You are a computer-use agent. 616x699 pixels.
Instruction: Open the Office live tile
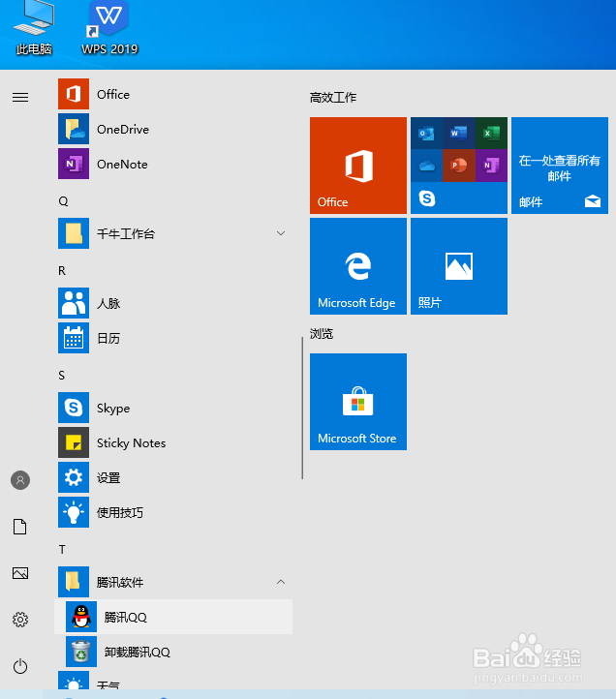[358, 166]
